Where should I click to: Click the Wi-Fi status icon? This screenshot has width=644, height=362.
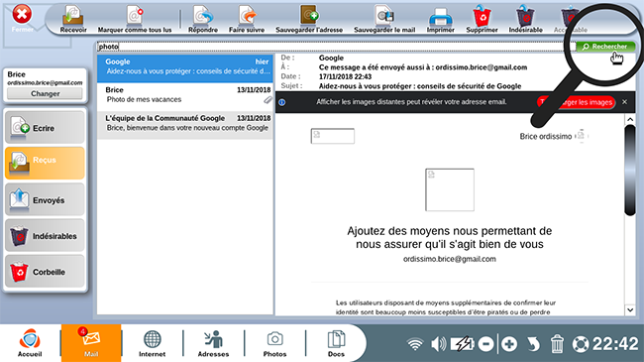tap(415, 344)
